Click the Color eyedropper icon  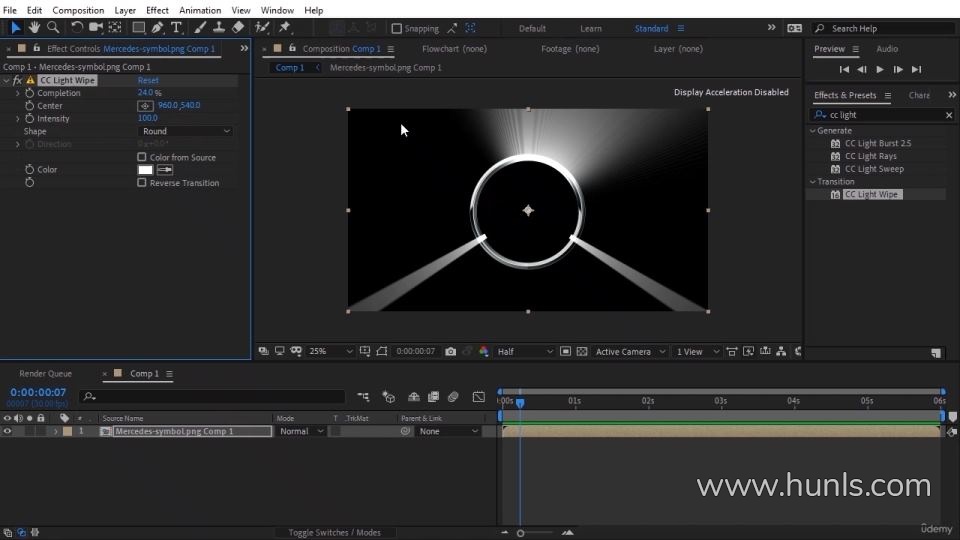click(x=165, y=170)
